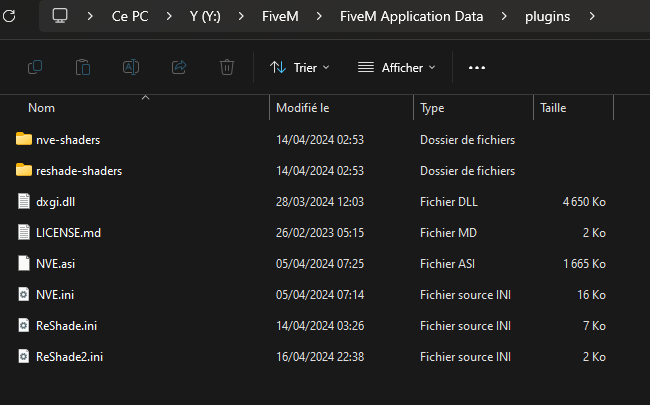
Task: Click the ReShade2.ini gear file icon
Action: click(x=24, y=356)
